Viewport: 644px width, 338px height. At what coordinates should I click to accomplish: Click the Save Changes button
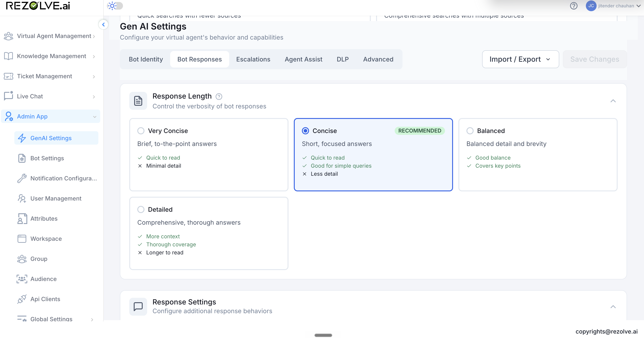point(595,59)
